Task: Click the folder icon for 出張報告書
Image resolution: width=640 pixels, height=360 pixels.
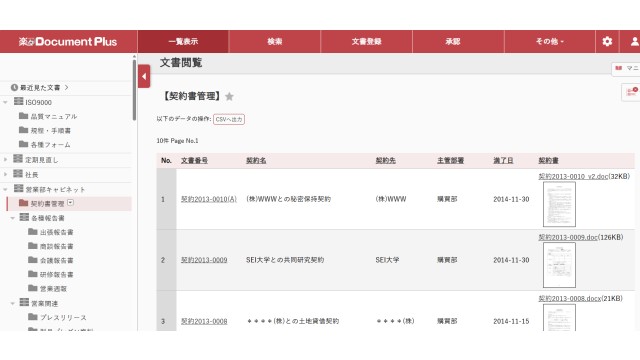Action: 33,231
